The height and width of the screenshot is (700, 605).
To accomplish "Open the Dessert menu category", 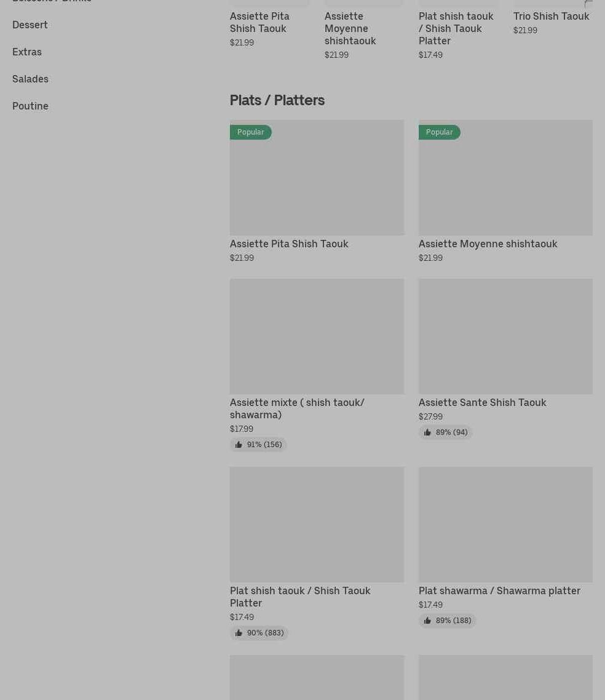I will tap(30, 25).
